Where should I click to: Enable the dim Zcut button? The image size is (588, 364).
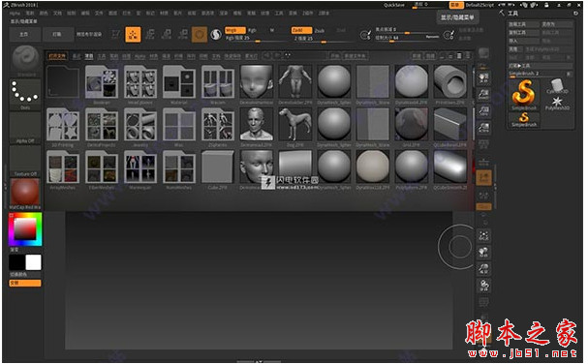tap(341, 30)
